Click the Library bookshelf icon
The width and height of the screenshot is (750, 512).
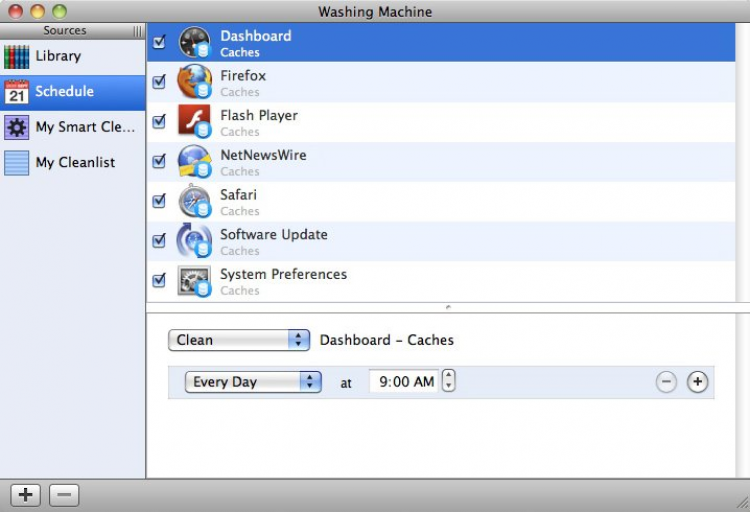[x=17, y=56]
